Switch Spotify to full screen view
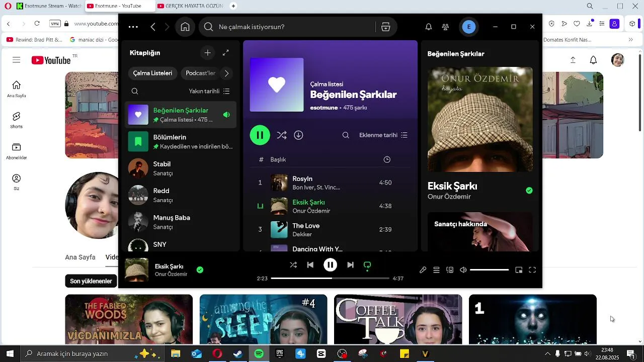Viewport: 644px width, 362px height. tap(532, 270)
